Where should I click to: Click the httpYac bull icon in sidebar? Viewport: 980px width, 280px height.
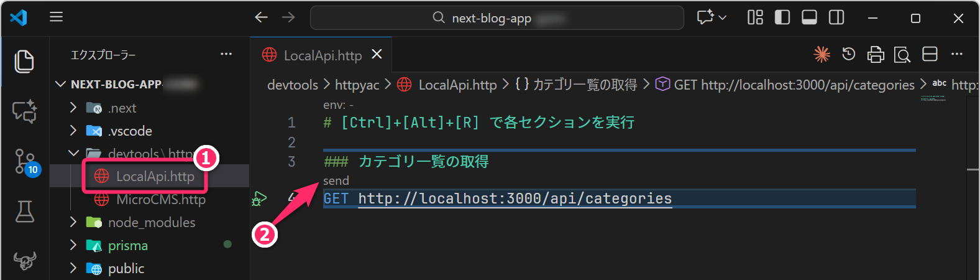24,261
